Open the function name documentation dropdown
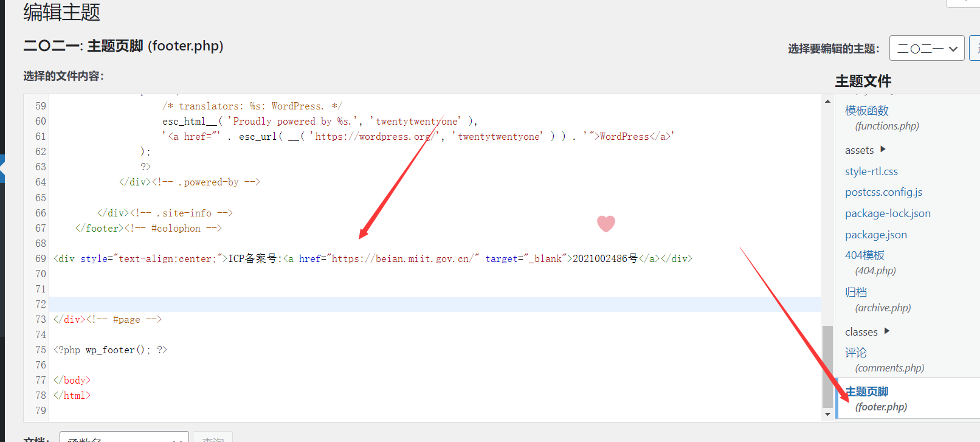The height and width of the screenshot is (442, 980). point(124,438)
